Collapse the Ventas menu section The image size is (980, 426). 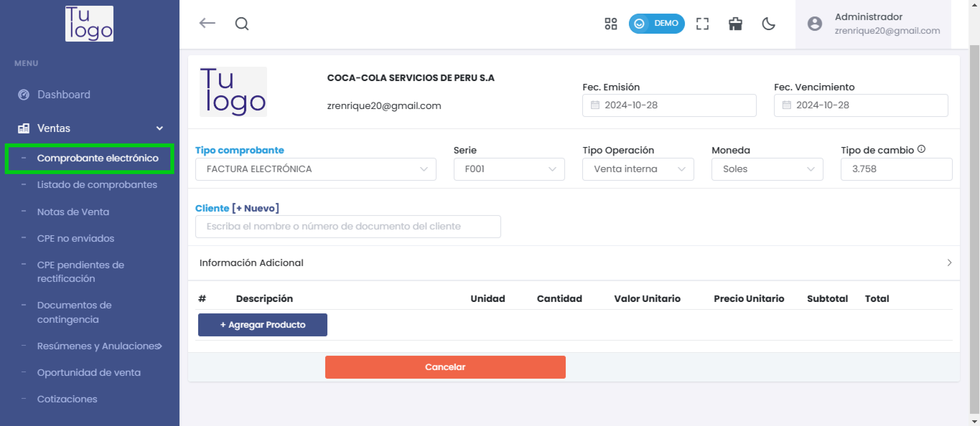point(159,128)
